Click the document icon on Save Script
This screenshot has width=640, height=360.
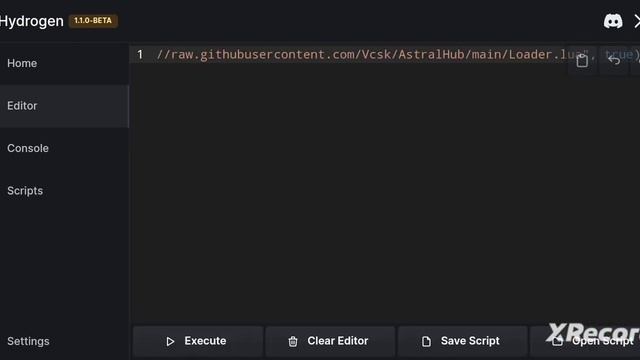coord(426,341)
